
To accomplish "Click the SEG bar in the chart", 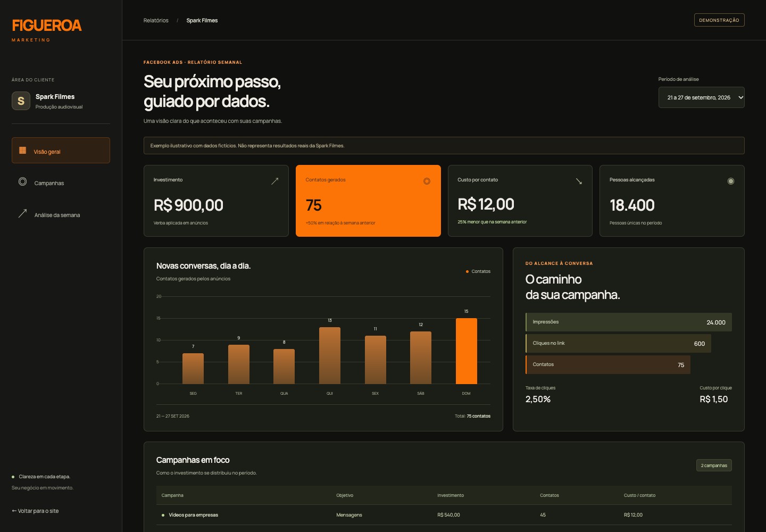I will pyautogui.click(x=193, y=369).
